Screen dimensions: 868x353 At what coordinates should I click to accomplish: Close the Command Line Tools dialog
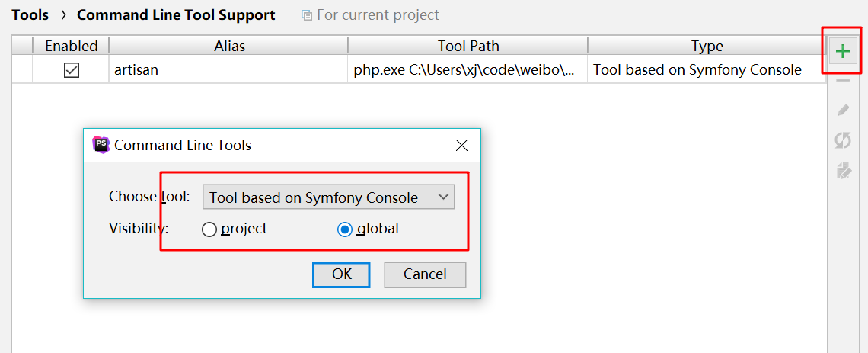coord(461,145)
